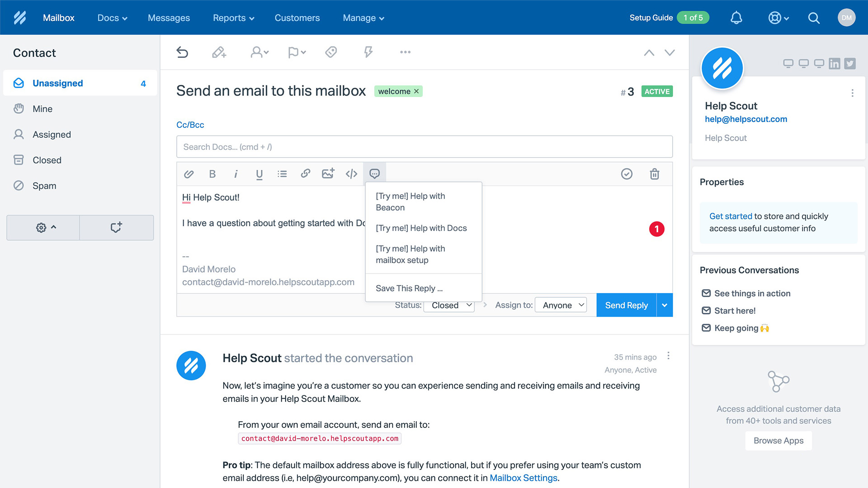Open the Setup Guide 1 of 5
This screenshot has height=488, width=868.
coord(669,18)
